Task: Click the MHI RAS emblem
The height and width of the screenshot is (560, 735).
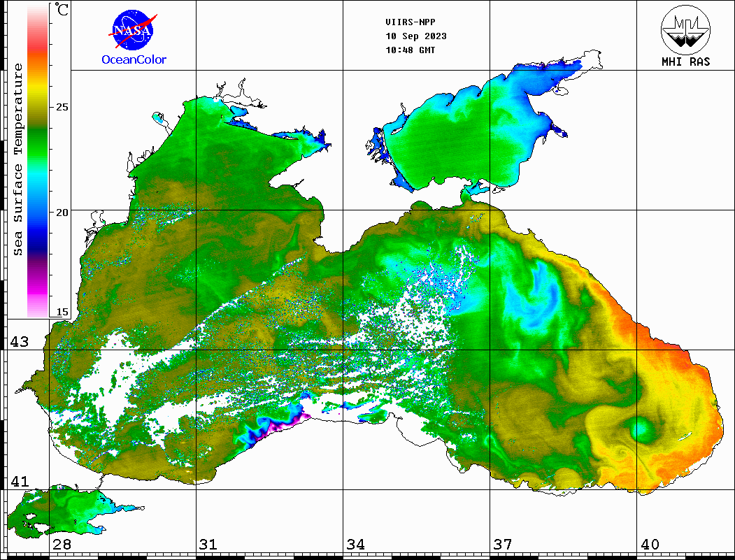Action: click(x=685, y=29)
